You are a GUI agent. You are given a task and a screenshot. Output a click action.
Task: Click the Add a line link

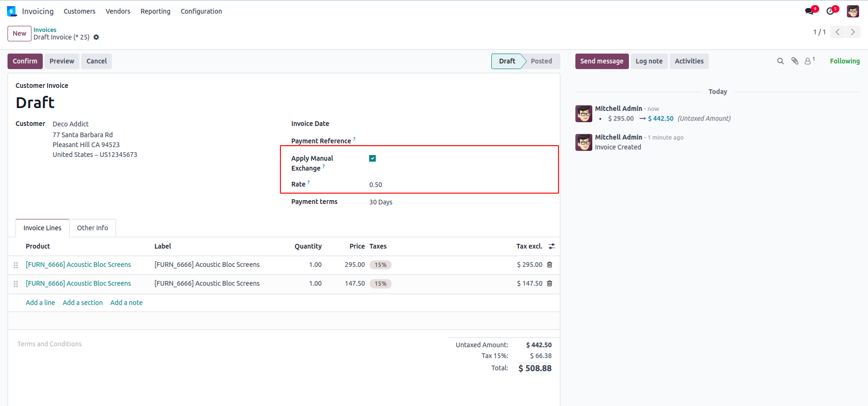[40, 303]
